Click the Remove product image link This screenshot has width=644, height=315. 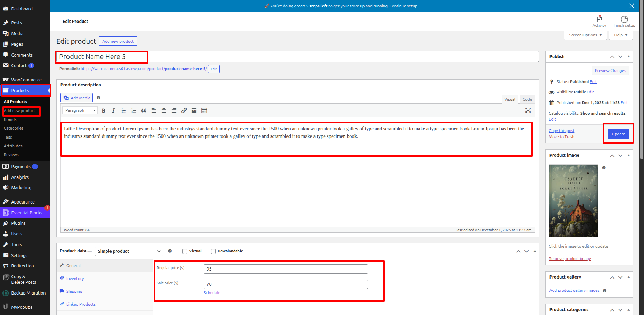(570, 259)
